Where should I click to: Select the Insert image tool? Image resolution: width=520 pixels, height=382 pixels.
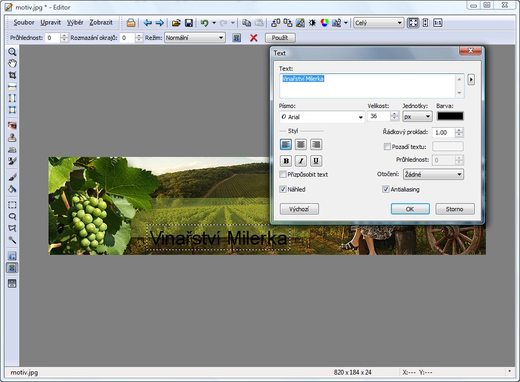12,256
